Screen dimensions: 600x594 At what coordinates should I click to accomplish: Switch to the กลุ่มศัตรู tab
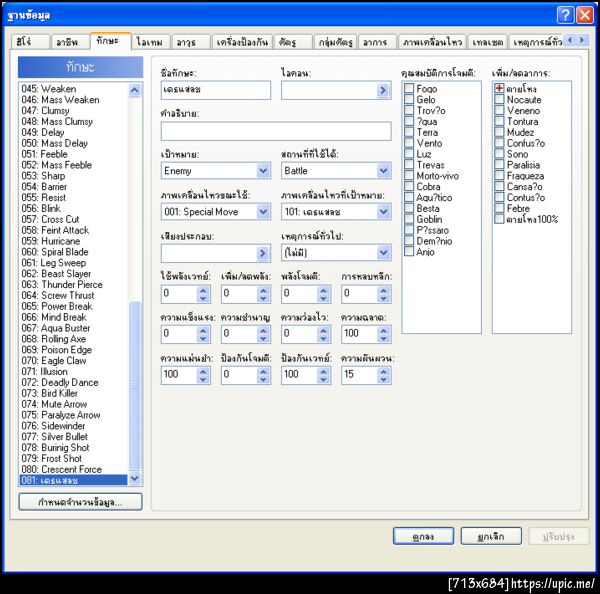tap(336, 42)
